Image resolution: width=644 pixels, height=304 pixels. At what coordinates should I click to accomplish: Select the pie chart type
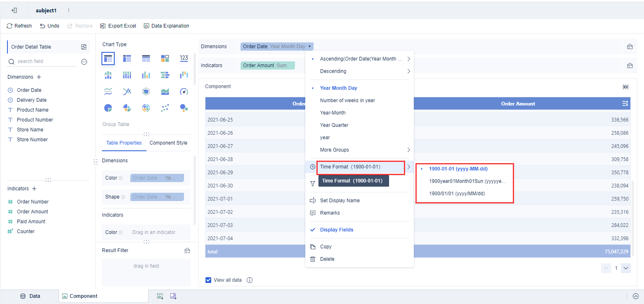pyautogui.click(x=108, y=108)
